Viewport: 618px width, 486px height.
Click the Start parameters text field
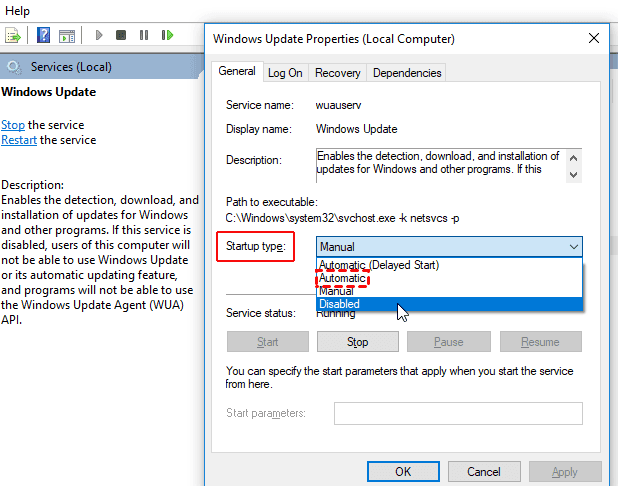458,413
